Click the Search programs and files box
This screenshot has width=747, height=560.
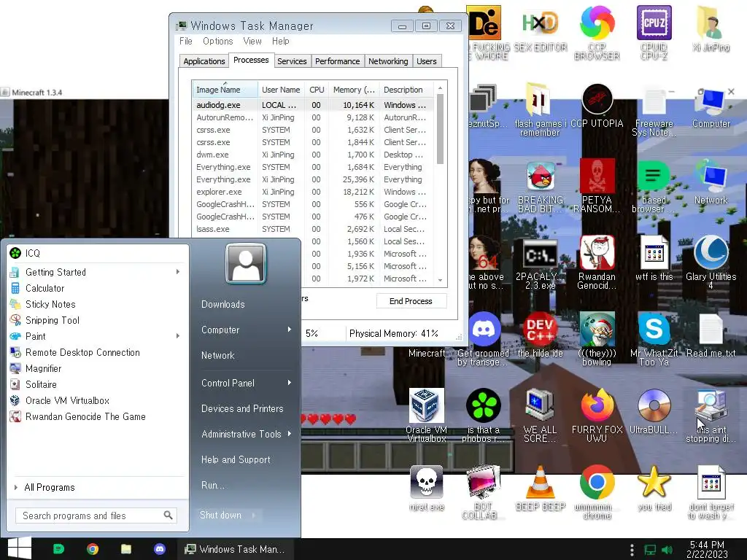[96, 516]
